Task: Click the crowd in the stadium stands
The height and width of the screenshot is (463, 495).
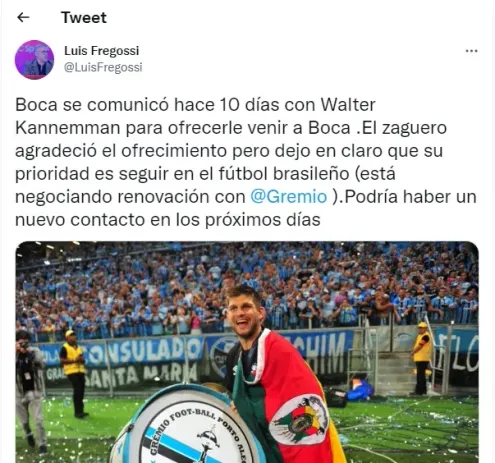Action: (x=247, y=290)
